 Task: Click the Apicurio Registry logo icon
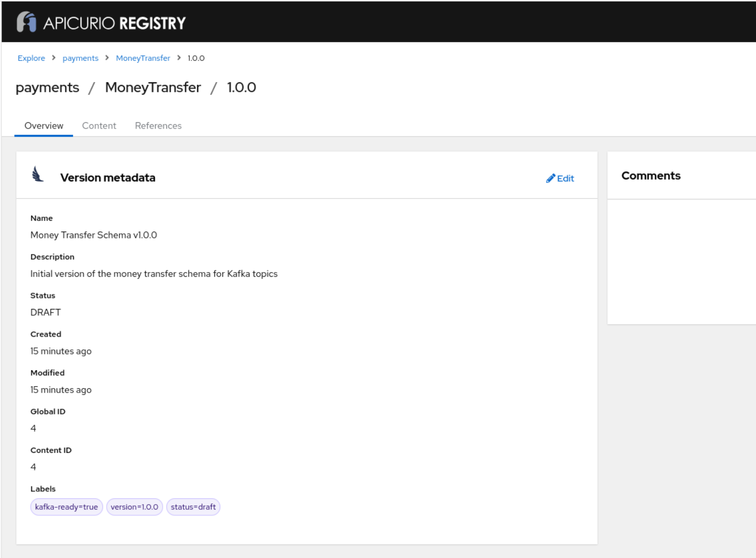click(x=26, y=22)
